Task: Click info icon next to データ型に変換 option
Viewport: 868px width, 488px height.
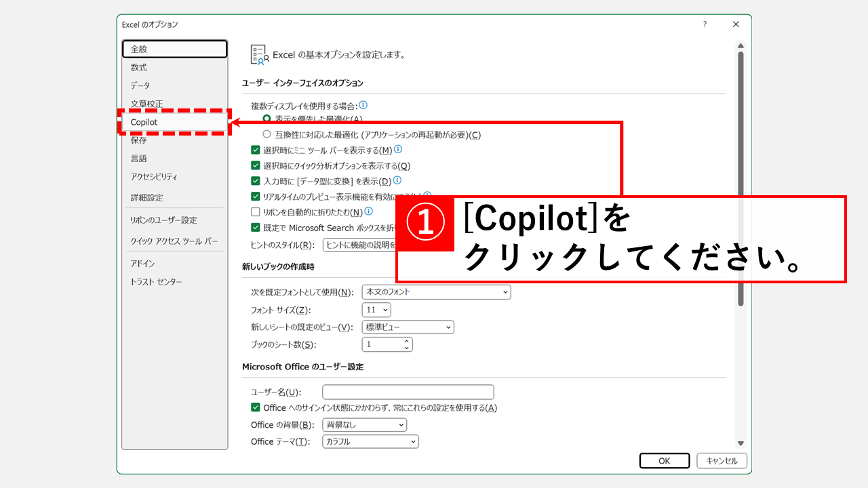Action: [397, 180]
